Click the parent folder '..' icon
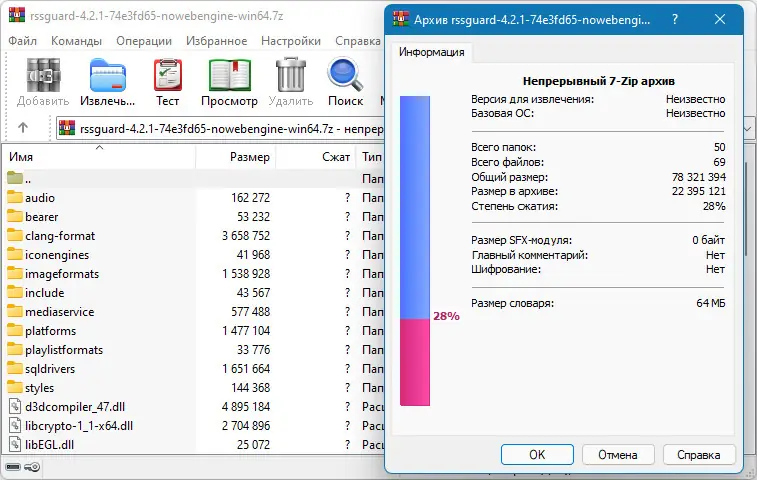This screenshot has width=757, height=480. point(15,178)
